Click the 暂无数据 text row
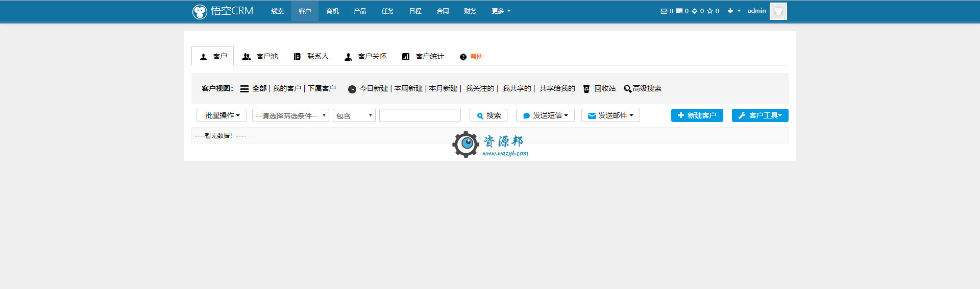The width and height of the screenshot is (980, 289). pos(490,135)
